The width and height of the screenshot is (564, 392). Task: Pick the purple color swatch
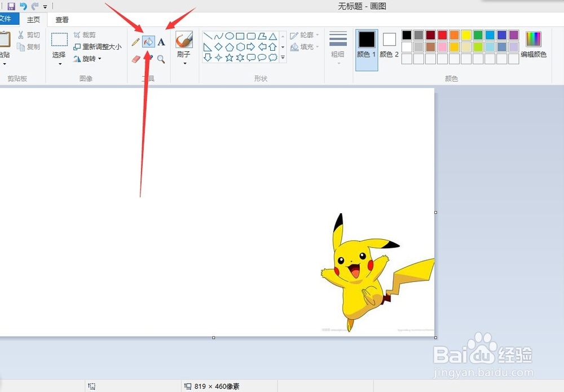tap(514, 35)
